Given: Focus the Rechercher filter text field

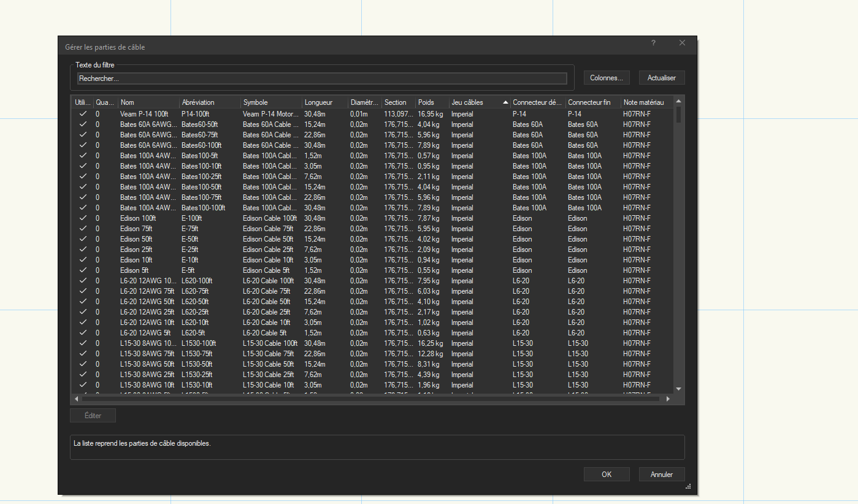Looking at the screenshot, I should [321, 78].
